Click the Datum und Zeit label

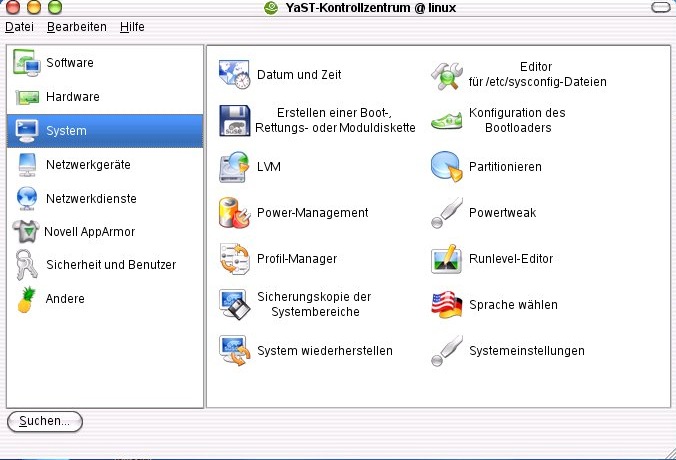[299, 75]
